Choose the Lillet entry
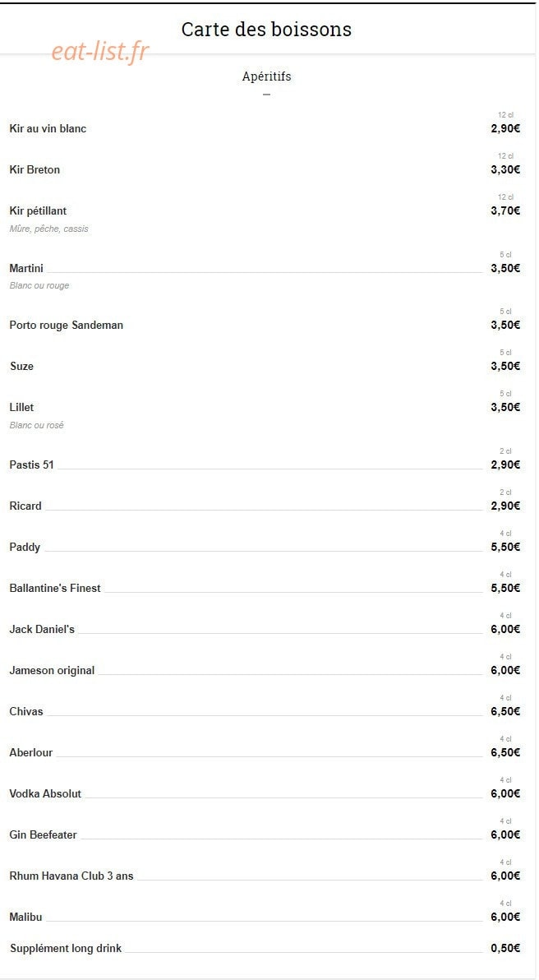This screenshot has height=980, width=539. [22, 408]
